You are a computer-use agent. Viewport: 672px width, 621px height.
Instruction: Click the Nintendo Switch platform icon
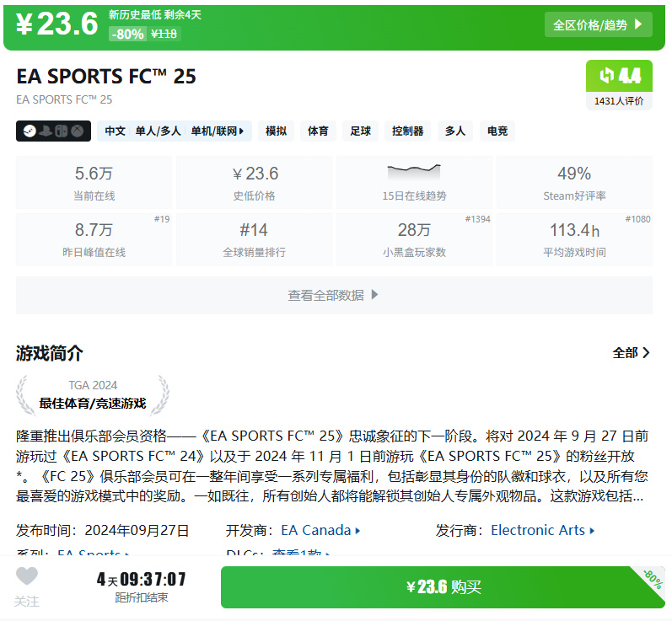(x=62, y=131)
